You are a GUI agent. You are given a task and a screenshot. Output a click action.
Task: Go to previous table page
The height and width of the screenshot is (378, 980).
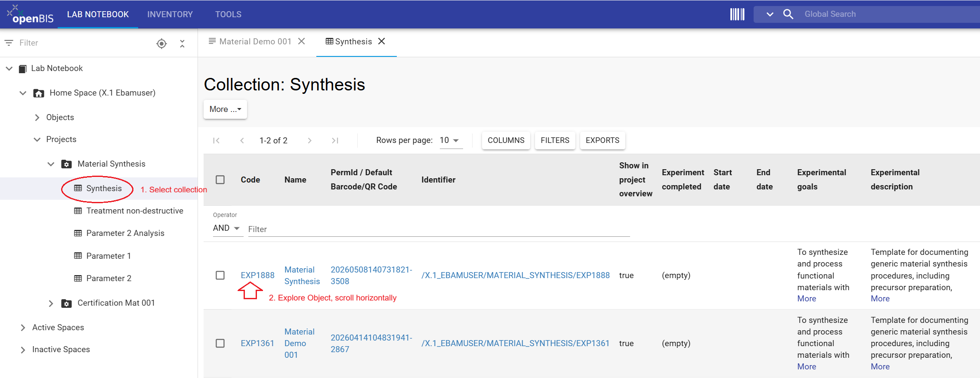pyautogui.click(x=242, y=140)
